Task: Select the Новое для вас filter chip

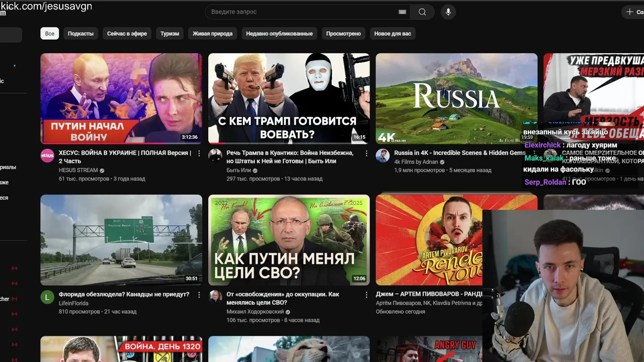Action: (x=392, y=34)
